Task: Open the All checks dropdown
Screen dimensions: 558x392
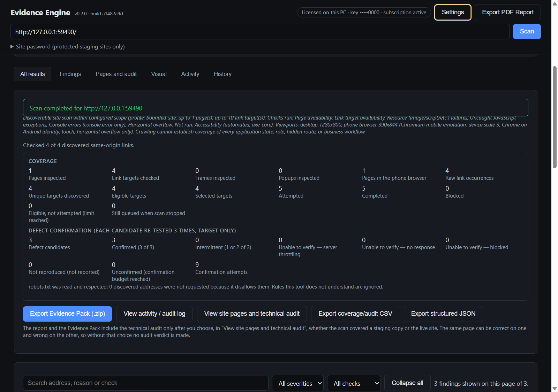Action: [x=354, y=383]
